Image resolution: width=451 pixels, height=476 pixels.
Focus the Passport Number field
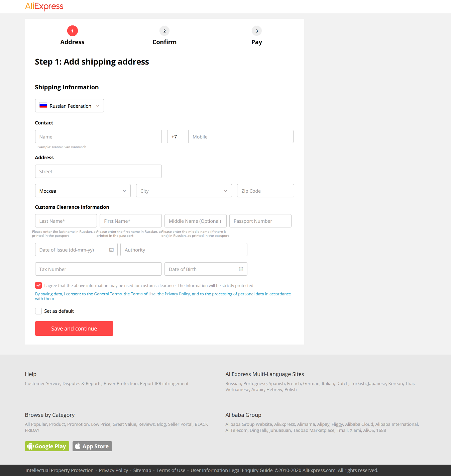tap(260, 221)
